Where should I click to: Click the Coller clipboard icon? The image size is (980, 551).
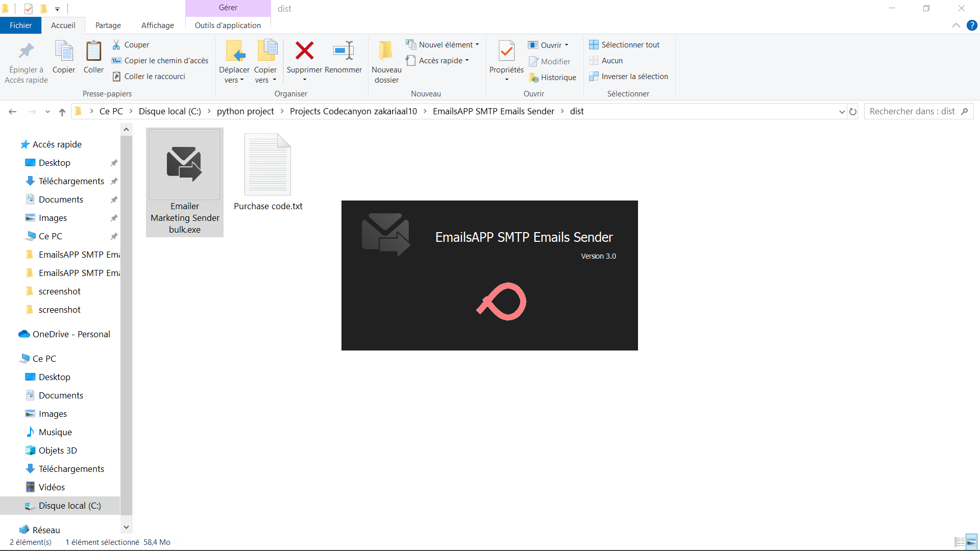pos(93,51)
